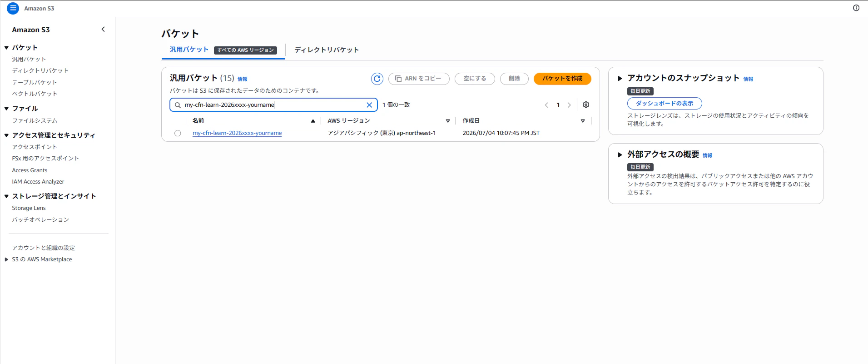
Task: Open Storage Lens in sidebar
Action: coord(29,208)
